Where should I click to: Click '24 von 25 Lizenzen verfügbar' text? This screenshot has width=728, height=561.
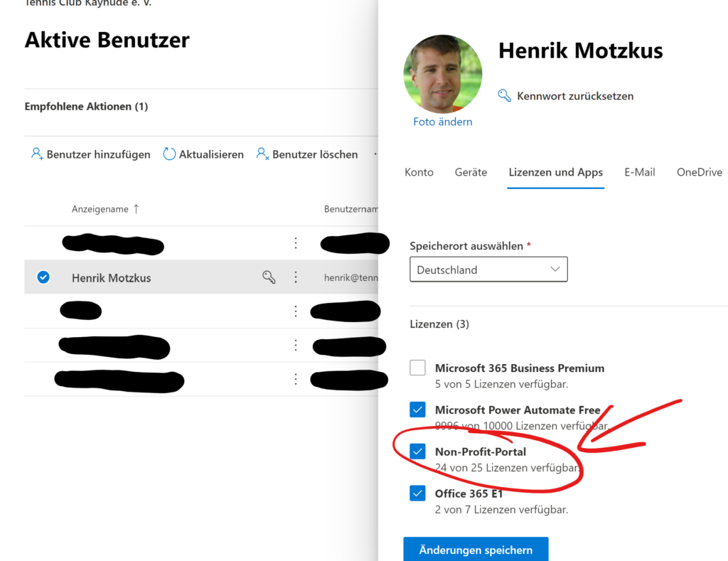click(508, 468)
